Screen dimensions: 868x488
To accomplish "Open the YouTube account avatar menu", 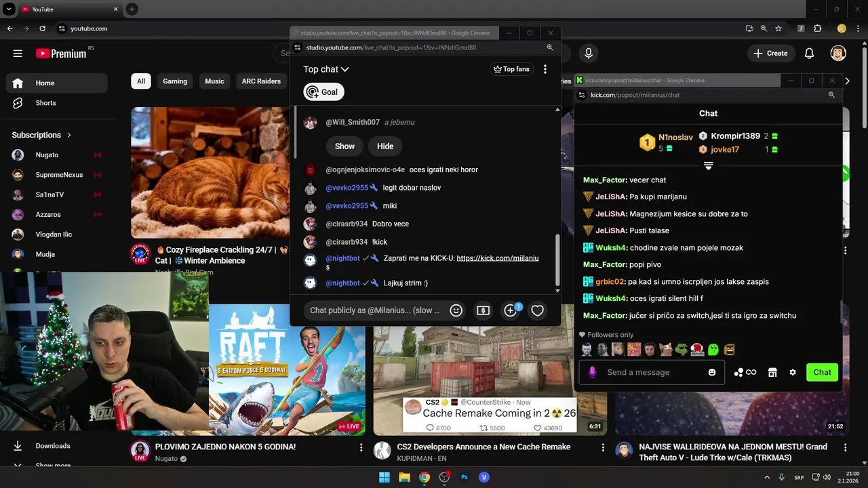I will [x=838, y=54].
